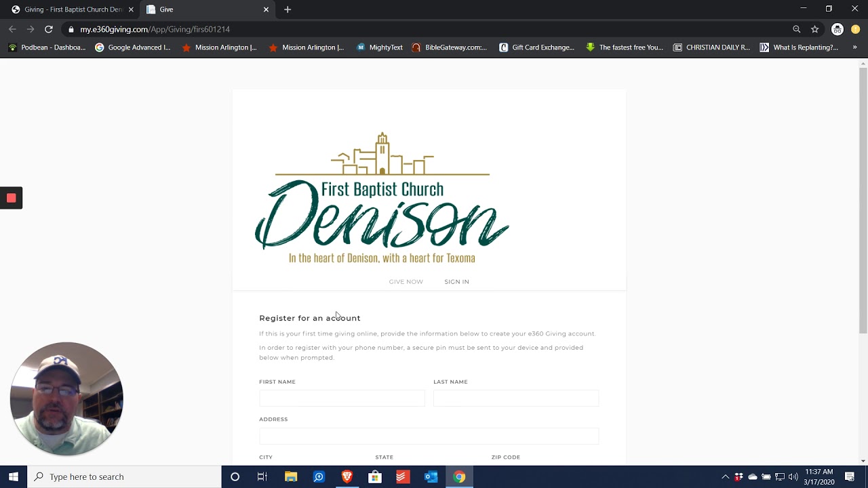Open the Google Advanced bookmark
This screenshot has width=868, height=488.
point(133,47)
